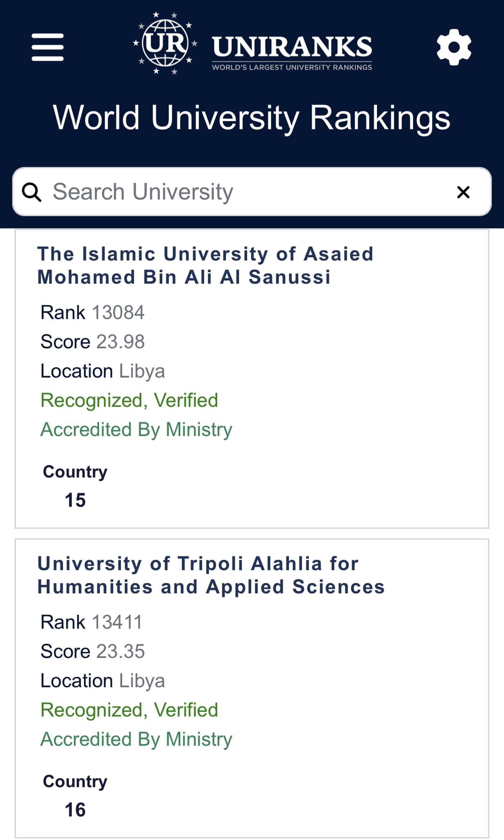Screen dimensions: 504x840
Task: Open the hamburger menu
Action: pos(48,47)
